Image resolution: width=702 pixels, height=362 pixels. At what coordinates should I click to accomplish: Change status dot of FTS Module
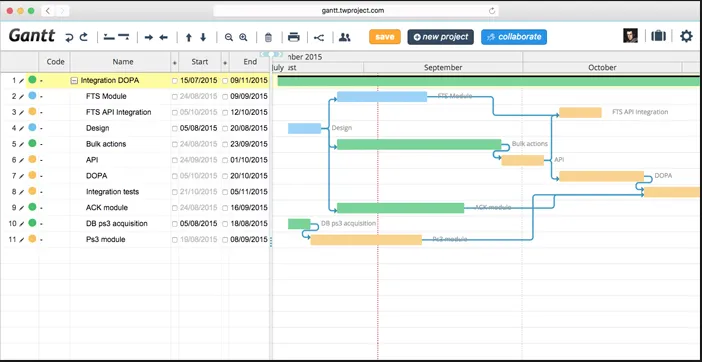(x=32, y=96)
